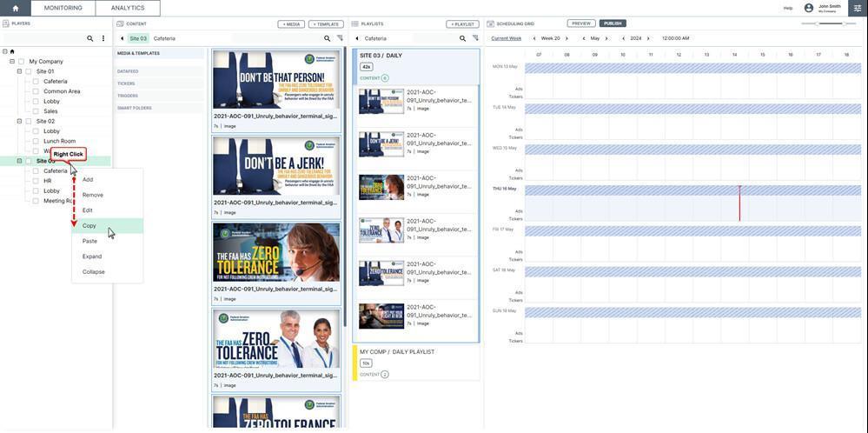Go back with Playlists Cafeteria left arrow
Screen dimensions: 868x433
click(x=357, y=39)
